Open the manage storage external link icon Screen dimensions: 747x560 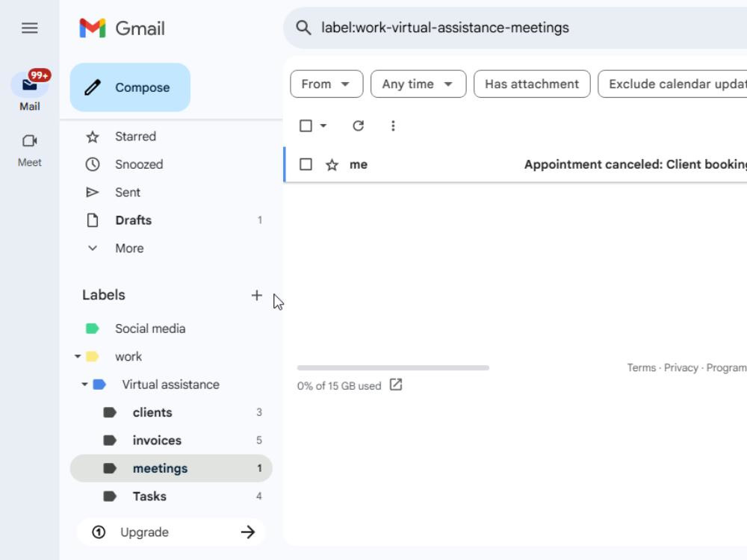(396, 385)
